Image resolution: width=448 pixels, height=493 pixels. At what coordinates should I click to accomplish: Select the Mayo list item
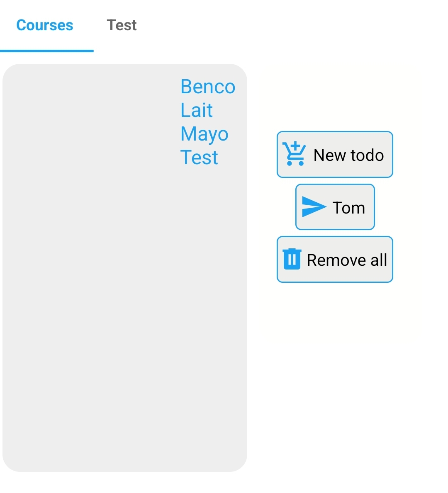[x=205, y=134]
